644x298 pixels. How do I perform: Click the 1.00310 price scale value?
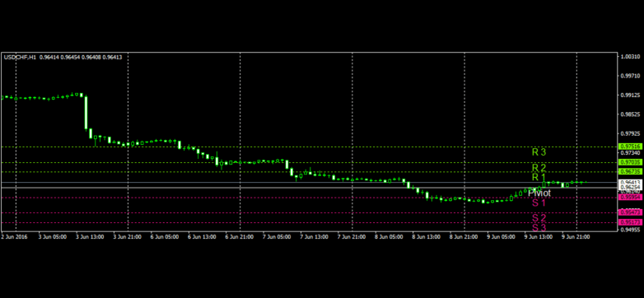630,57
